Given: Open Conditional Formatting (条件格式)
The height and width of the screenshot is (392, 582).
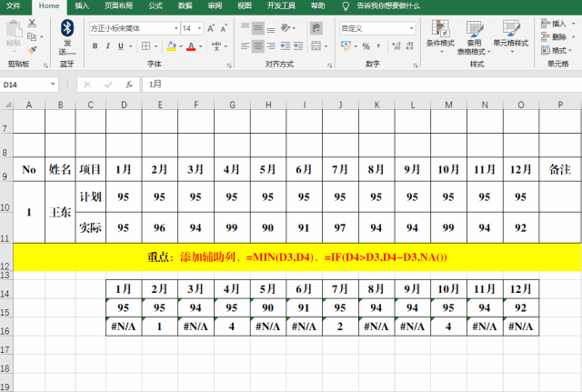Looking at the screenshot, I should [440, 37].
